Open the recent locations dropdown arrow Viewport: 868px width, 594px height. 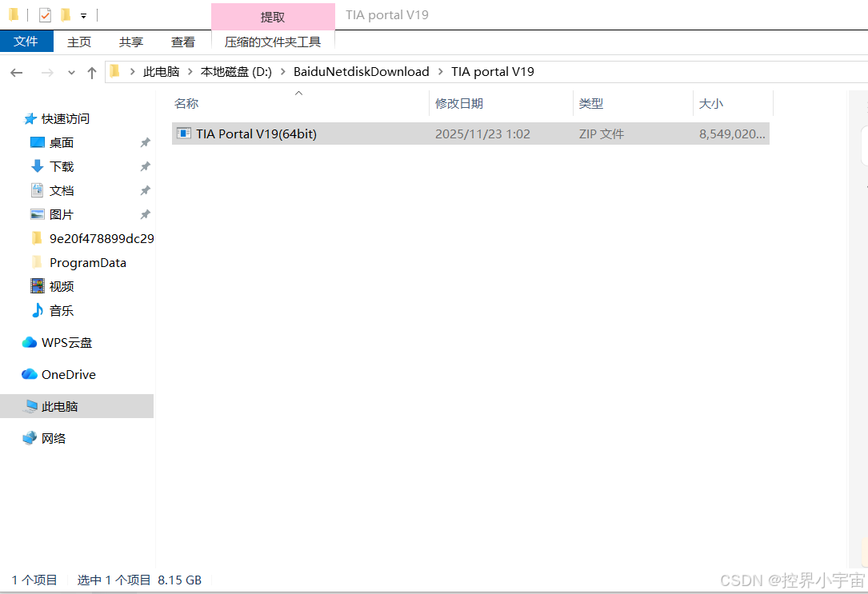pos(71,73)
